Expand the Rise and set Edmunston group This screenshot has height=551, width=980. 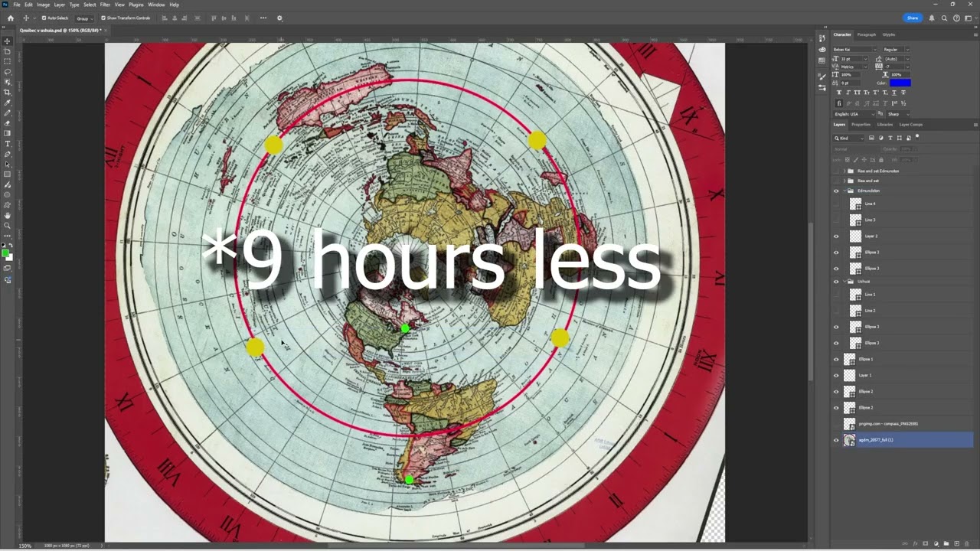click(x=844, y=171)
